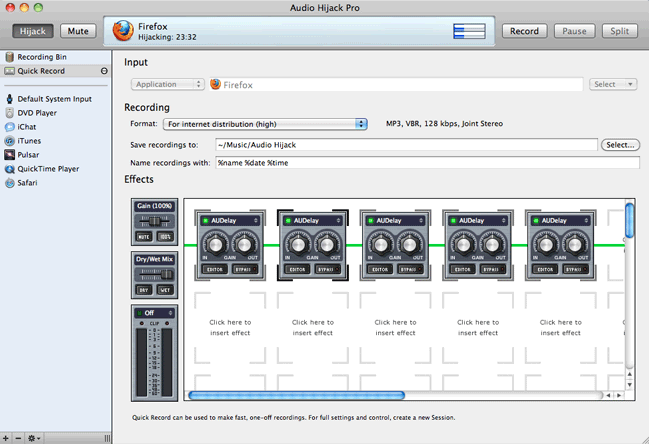649x444 pixels.
Task: Toggle the green power LED on the first AUDelay
Action: [205, 221]
